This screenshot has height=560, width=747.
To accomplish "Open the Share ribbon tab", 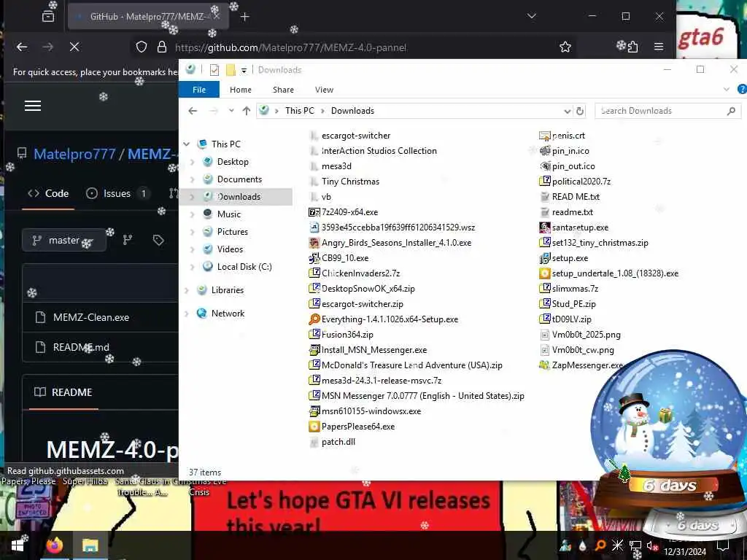I will [284, 90].
